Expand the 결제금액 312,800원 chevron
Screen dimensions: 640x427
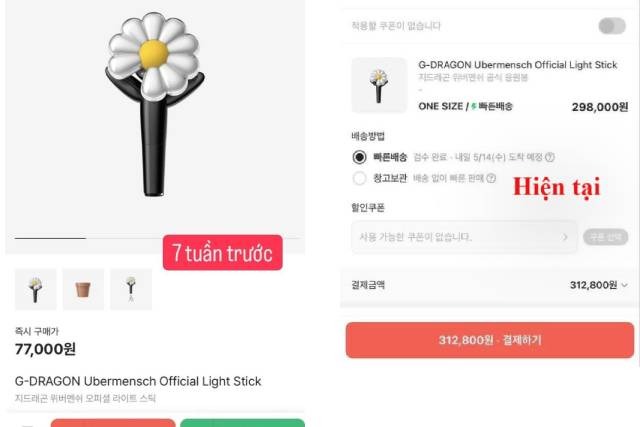624,285
